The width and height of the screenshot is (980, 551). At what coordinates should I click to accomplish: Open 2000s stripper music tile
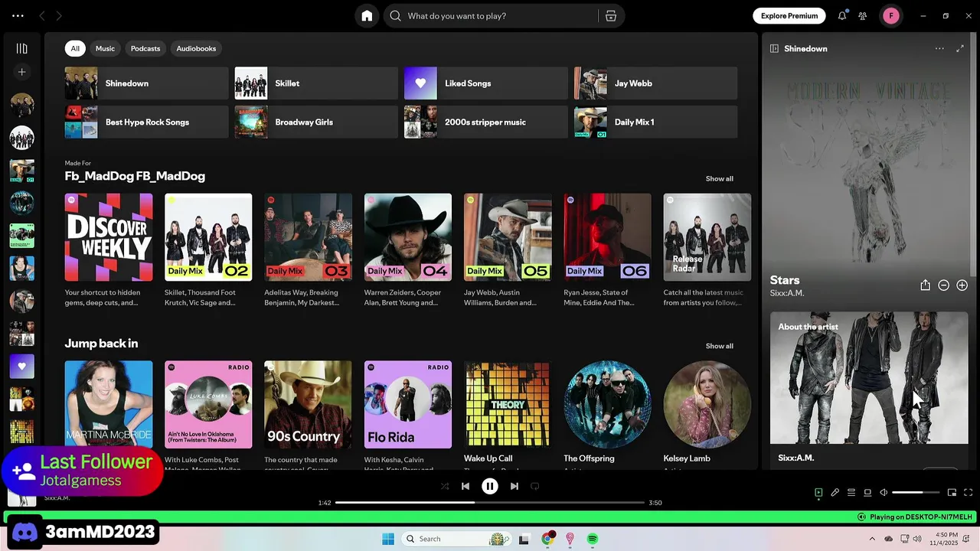(x=486, y=122)
